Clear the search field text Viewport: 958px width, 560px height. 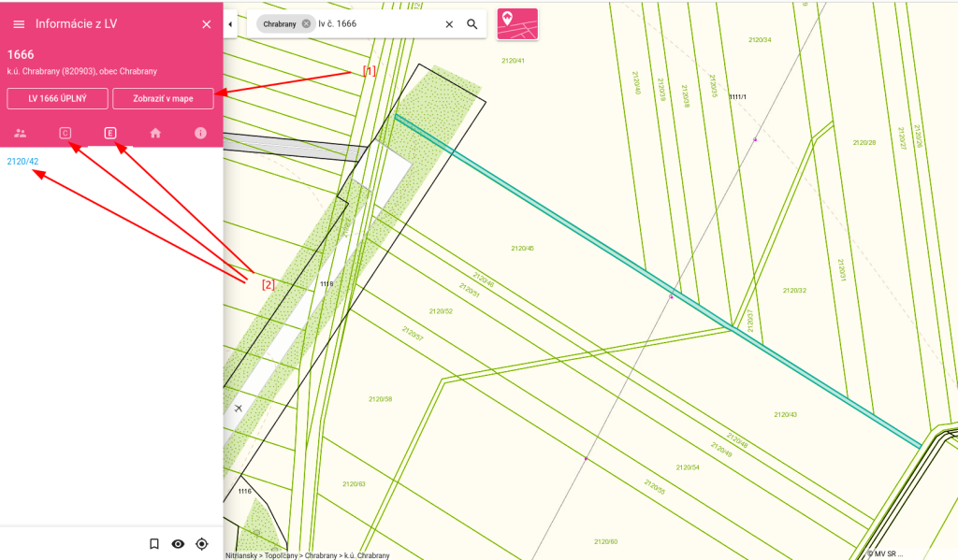449,24
